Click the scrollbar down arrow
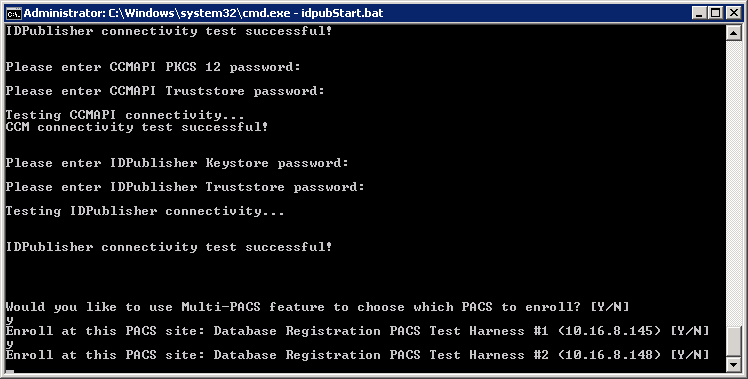The height and width of the screenshot is (379, 748). (733, 365)
